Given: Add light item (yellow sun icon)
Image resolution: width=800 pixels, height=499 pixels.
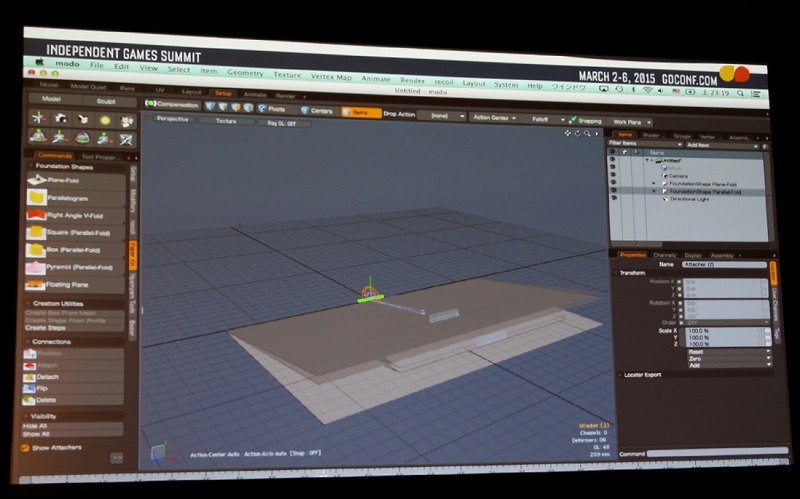Looking at the screenshot, I should click(x=105, y=120).
